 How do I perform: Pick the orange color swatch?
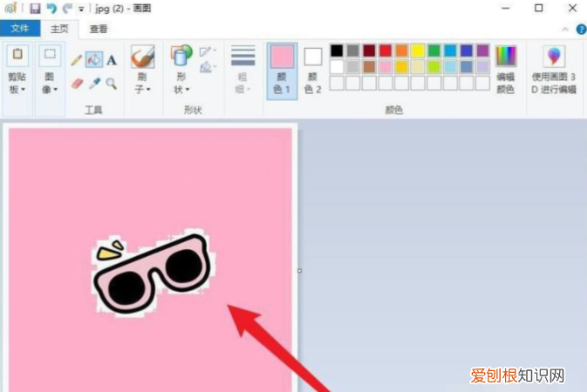click(401, 51)
